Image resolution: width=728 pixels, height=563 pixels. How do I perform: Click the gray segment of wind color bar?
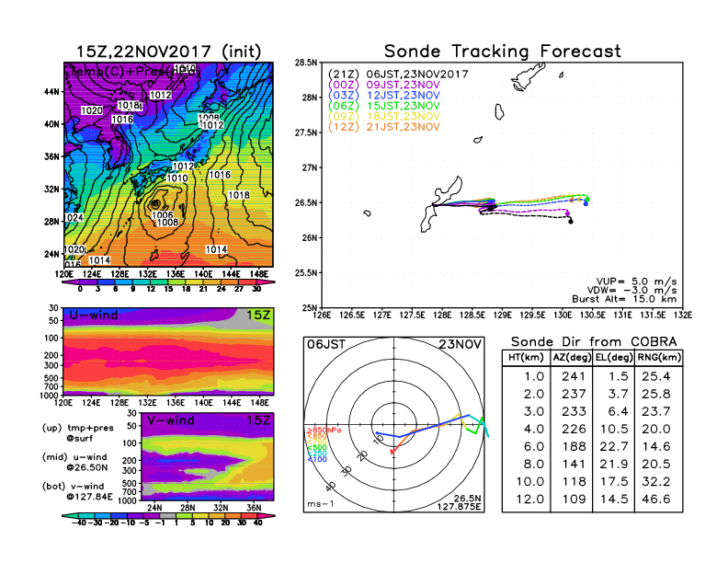pyautogui.click(x=168, y=515)
